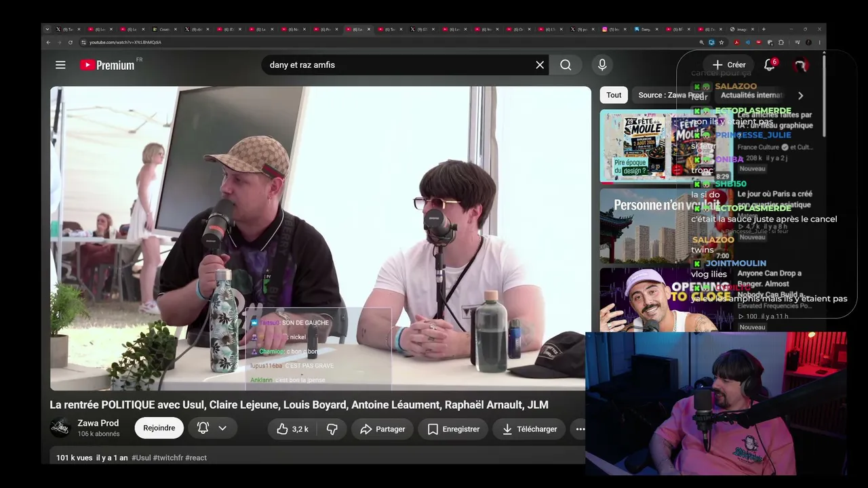Click the video title 'La rentrée POLITIQUE'

click(x=299, y=405)
